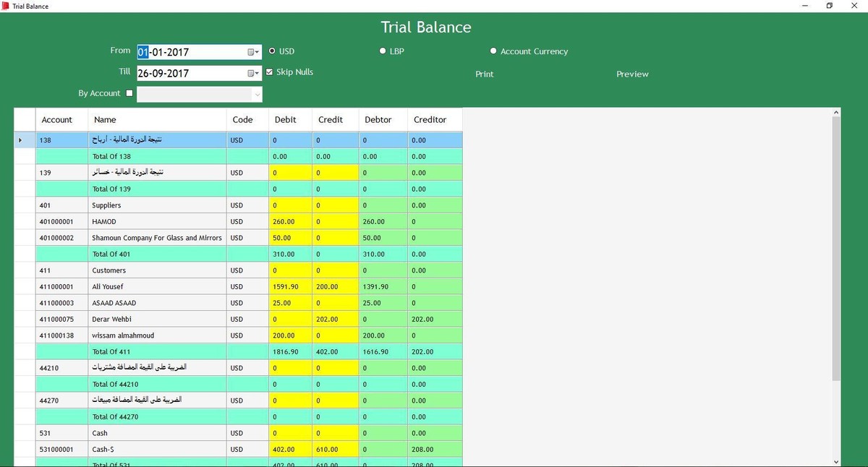Screen dimensions: 868x467
Task: Choose the Account Currency radio option
Action: coord(493,51)
